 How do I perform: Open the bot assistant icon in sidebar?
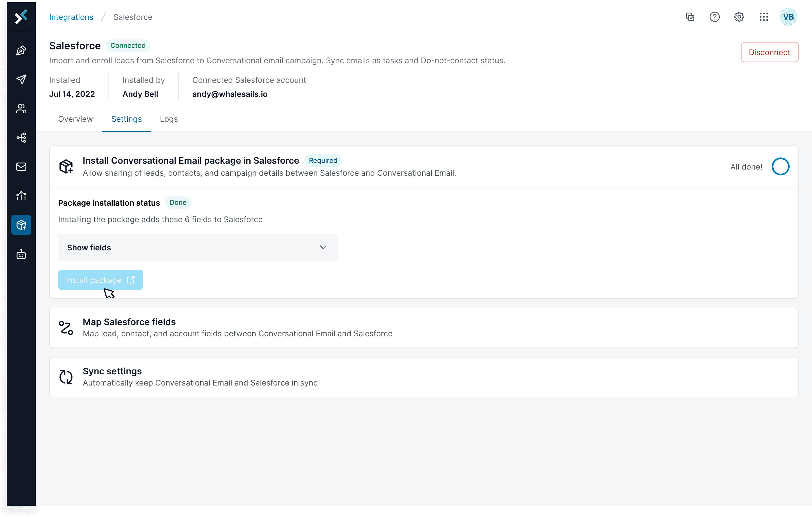pyautogui.click(x=21, y=254)
